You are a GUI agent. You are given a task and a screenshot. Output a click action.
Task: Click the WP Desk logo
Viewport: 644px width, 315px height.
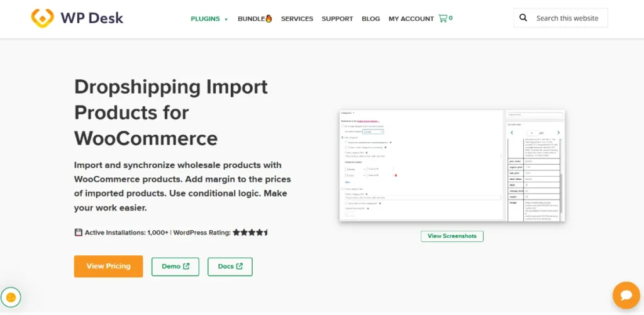click(77, 18)
